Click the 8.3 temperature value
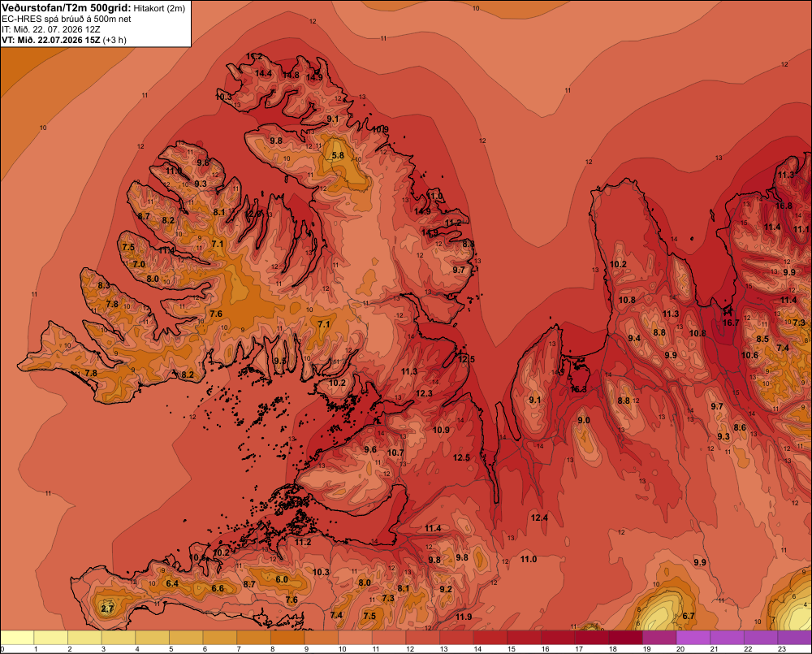 pos(104,285)
